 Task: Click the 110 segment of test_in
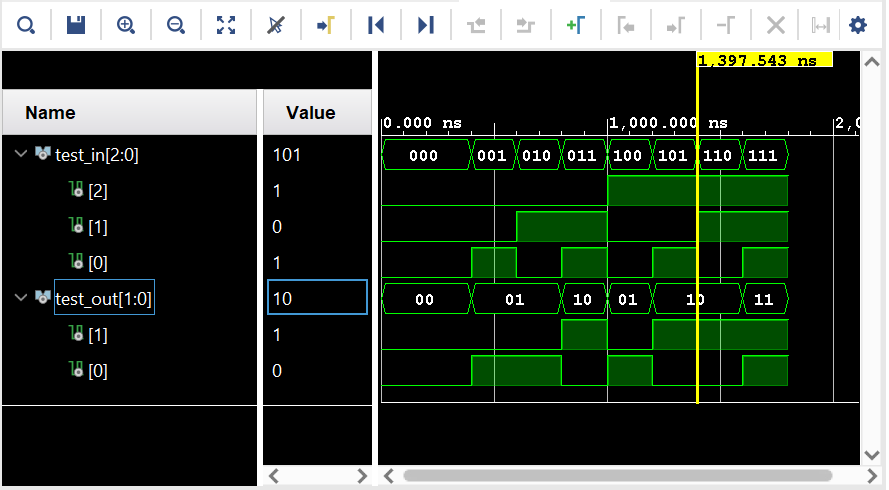tap(719, 155)
